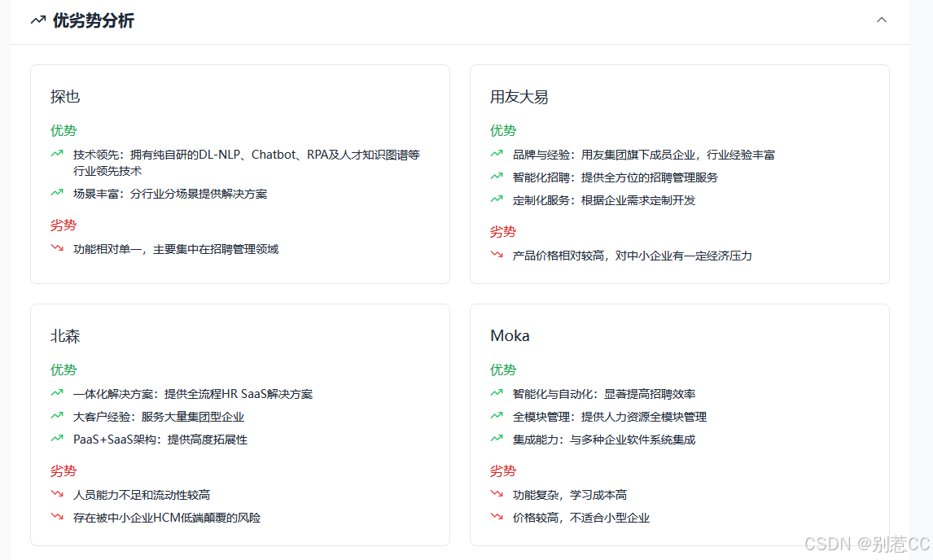
Task: Click up-trend icon next to 品牌与经验
Action: pyautogui.click(x=497, y=154)
